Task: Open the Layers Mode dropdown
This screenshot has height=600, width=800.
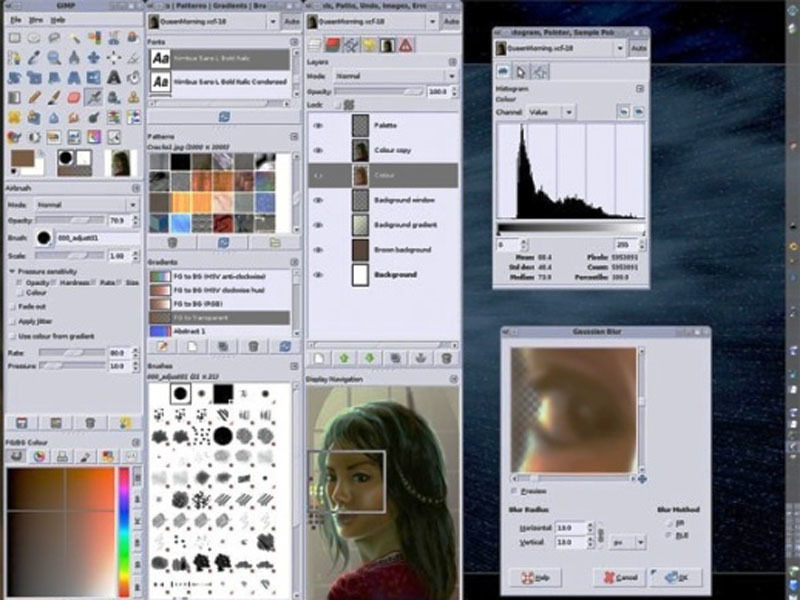Action: pos(395,76)
